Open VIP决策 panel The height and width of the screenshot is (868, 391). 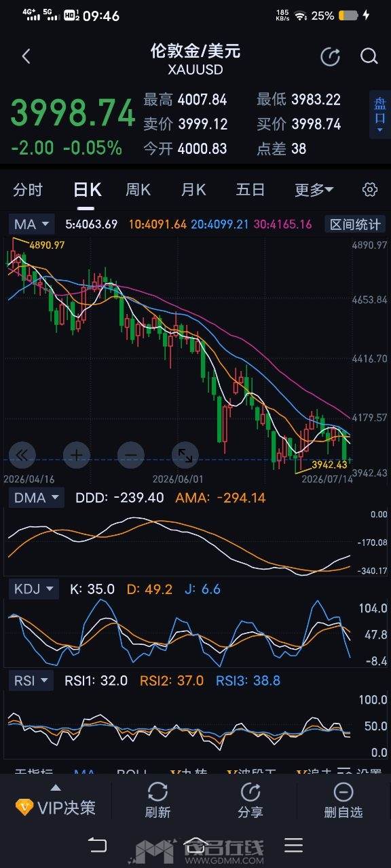click(56, 807)
